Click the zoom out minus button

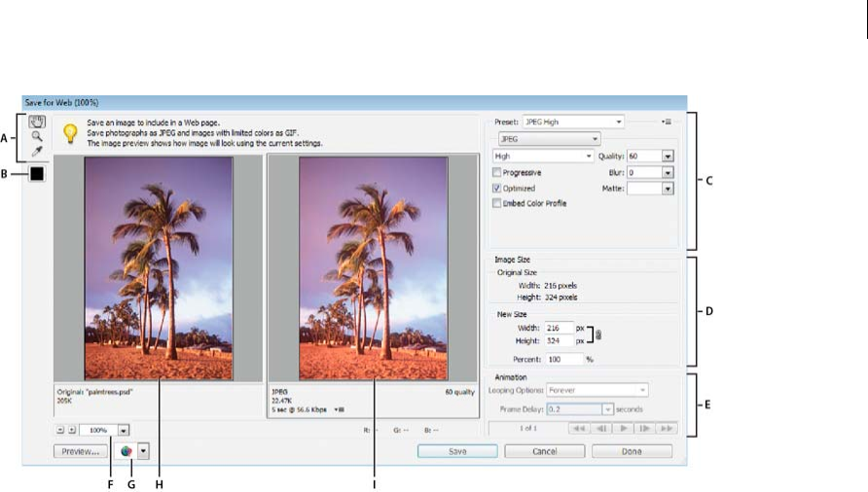coord(60,430)
